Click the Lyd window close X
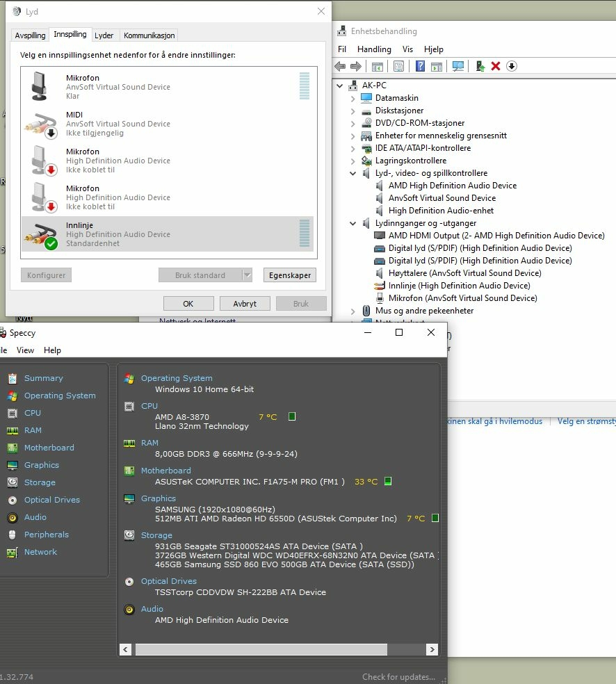616x684 pixels. 321,11
